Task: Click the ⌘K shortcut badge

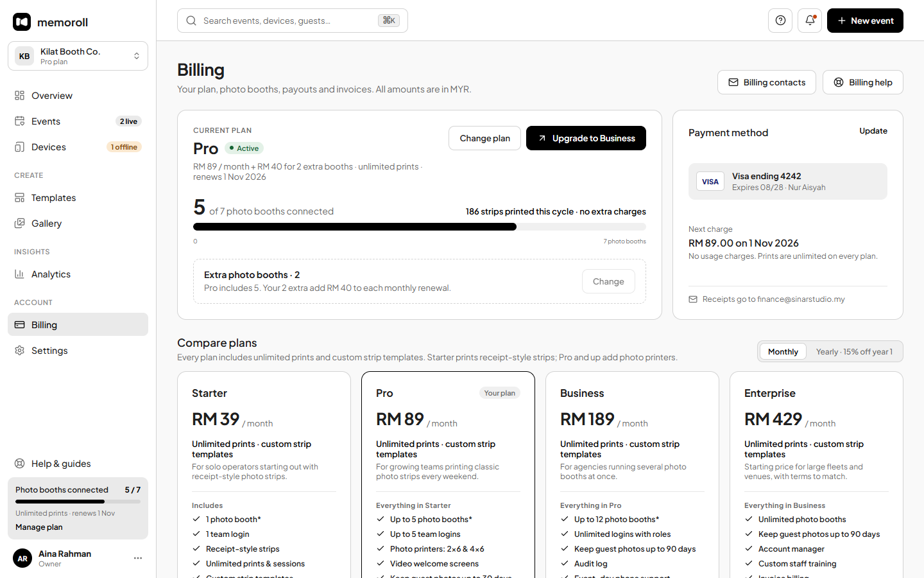Action: click(389, 21)
